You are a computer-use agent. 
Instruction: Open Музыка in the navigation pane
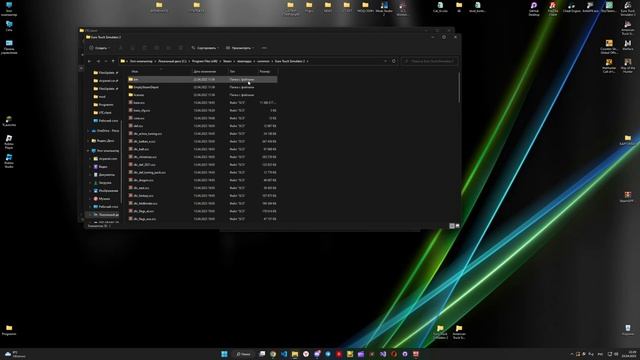click(102, 199)
